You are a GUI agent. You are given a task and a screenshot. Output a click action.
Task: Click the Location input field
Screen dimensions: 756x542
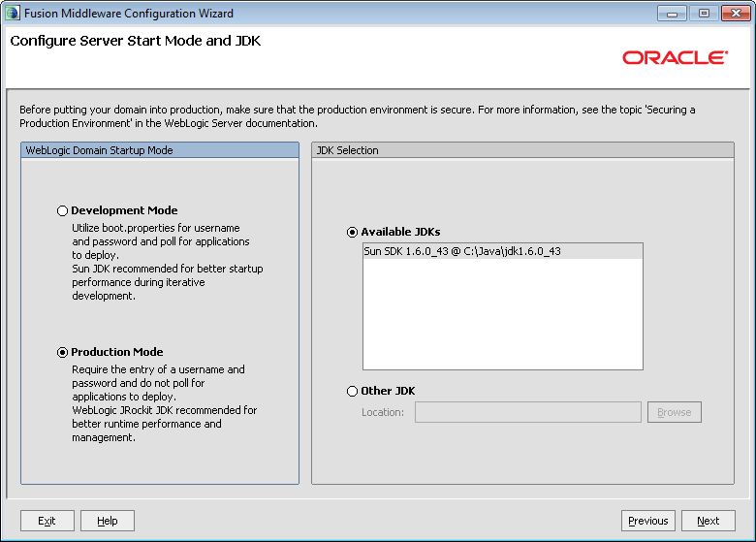[528, 412]
